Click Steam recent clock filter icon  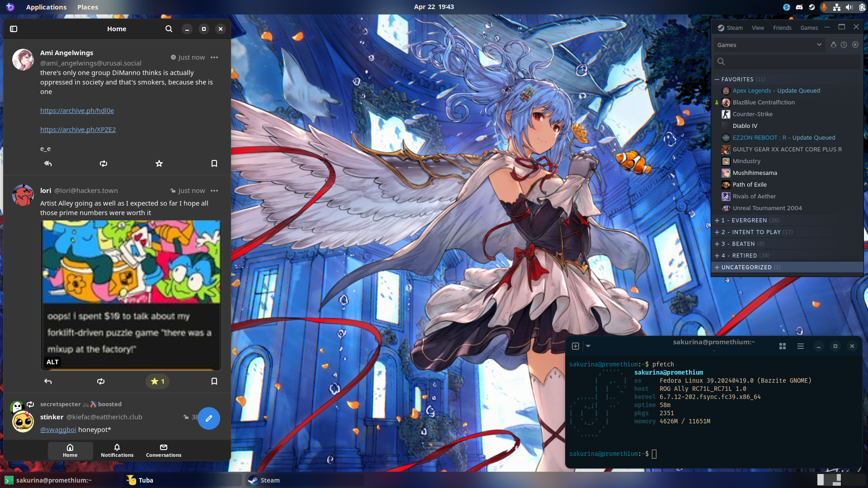coord(844,45)
